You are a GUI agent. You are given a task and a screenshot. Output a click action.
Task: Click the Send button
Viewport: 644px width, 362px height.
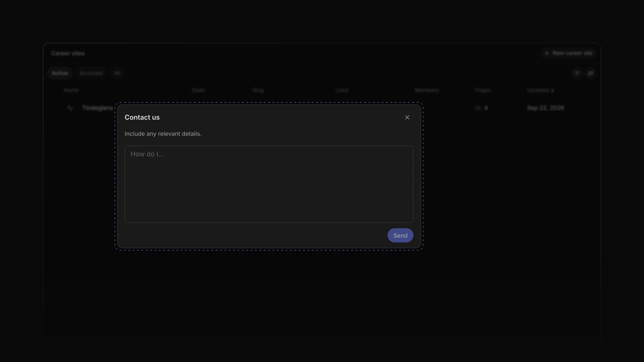[x=400, y=235]
